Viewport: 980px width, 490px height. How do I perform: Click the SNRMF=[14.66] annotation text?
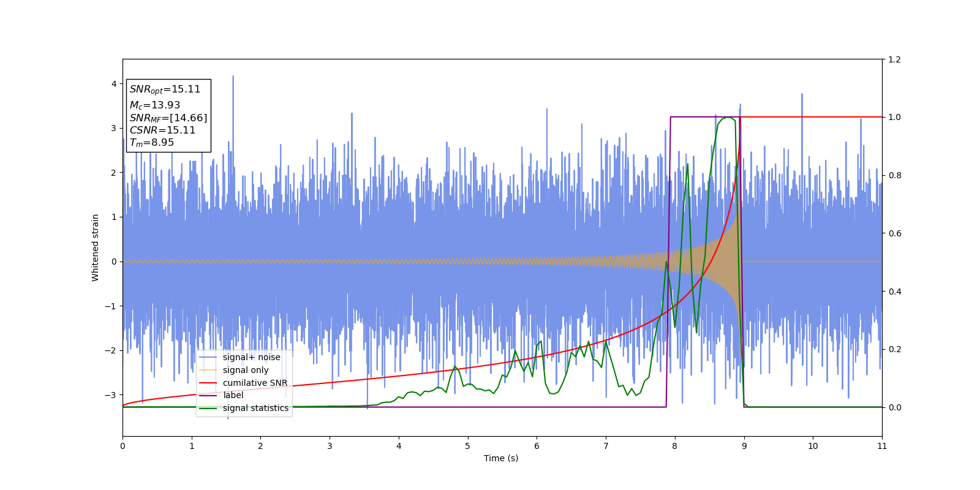coord(168,118)
